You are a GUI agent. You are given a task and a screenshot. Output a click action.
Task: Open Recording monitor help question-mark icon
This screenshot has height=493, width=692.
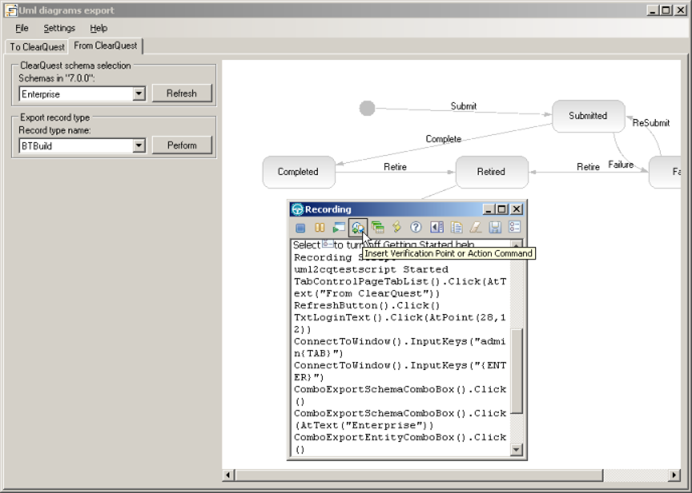(x=416, y=227)
